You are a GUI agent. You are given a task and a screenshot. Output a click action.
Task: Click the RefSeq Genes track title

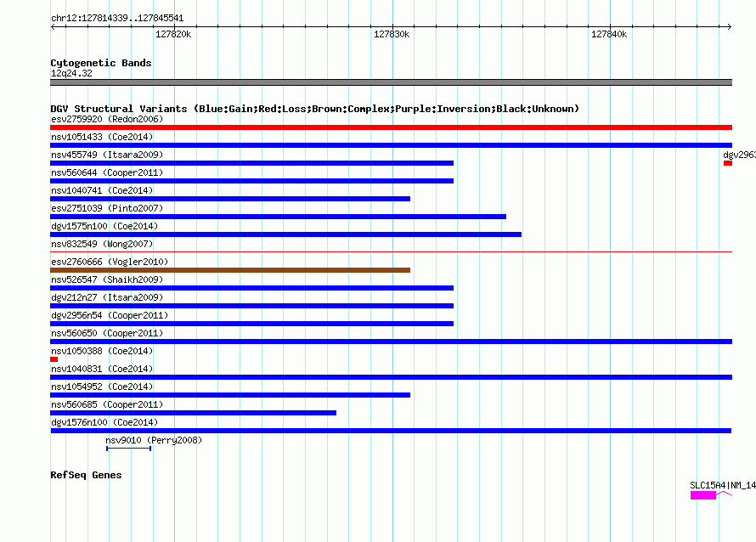86,475
